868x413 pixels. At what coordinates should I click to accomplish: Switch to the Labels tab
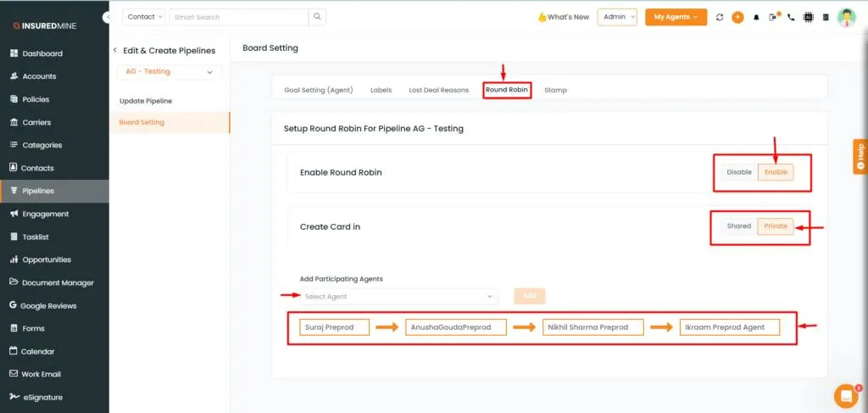(381, 90)
